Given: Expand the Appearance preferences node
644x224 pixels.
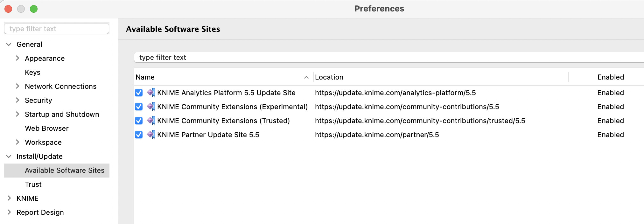Looking at the screenshot, I should tap(17, 58).
